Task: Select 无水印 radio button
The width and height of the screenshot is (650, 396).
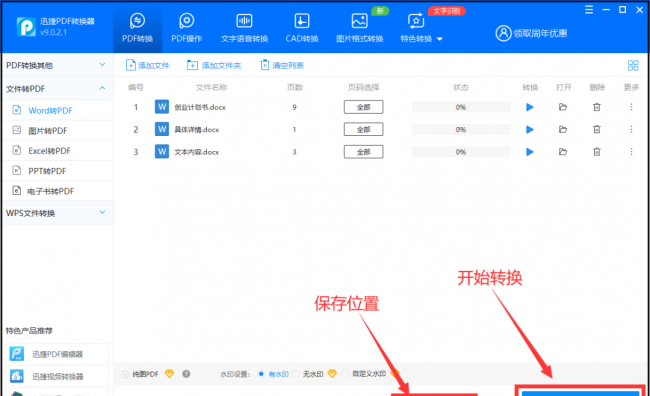Action: [296, 374]
